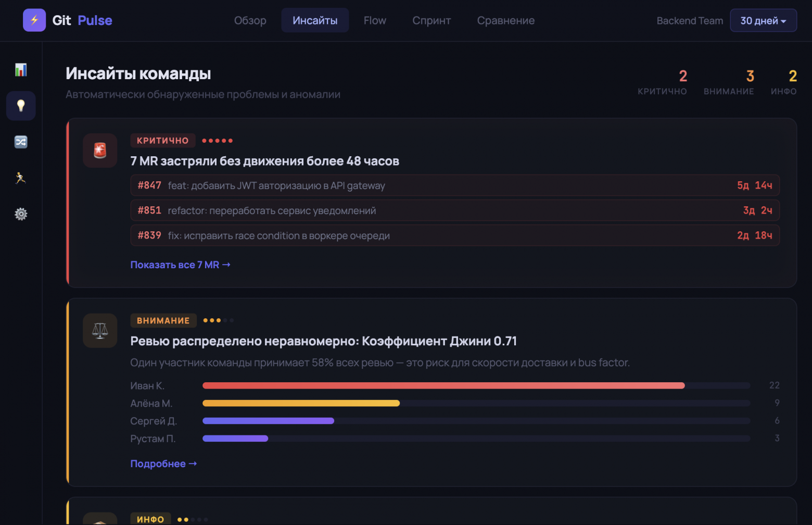812x525 pixels.
Task: Click the Git Pulse lightning logo
Action: coord(34,20)
